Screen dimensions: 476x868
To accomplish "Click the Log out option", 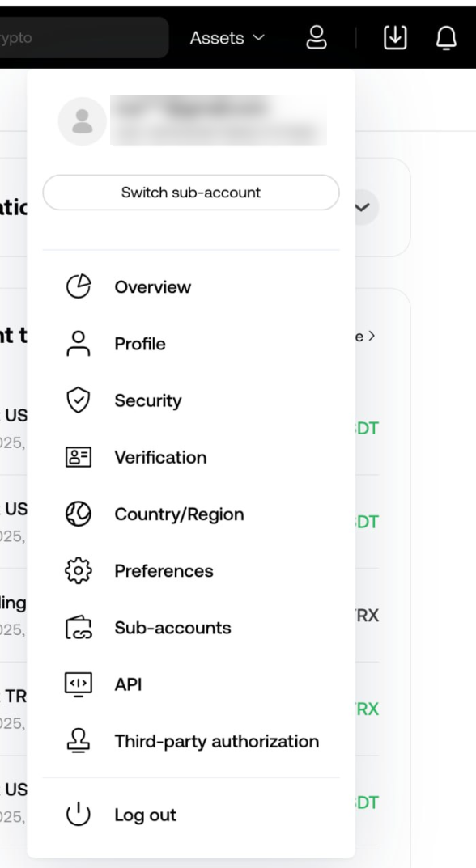I will [x=191, y=815].
